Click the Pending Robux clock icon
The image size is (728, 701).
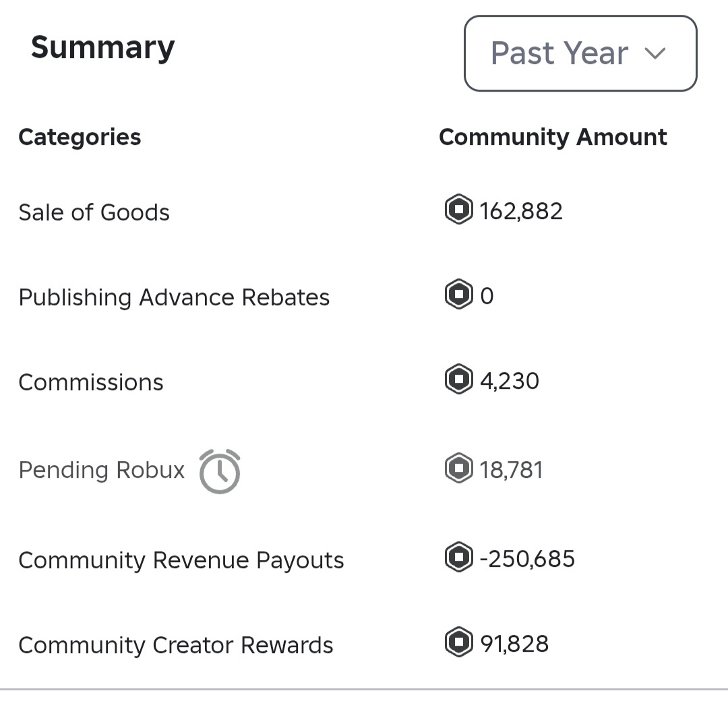click(x=220, y=471)
